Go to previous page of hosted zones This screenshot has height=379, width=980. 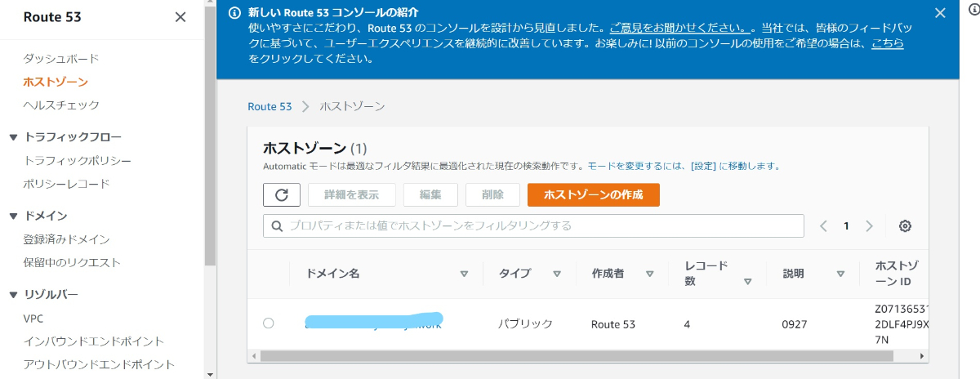pos(823,226)
